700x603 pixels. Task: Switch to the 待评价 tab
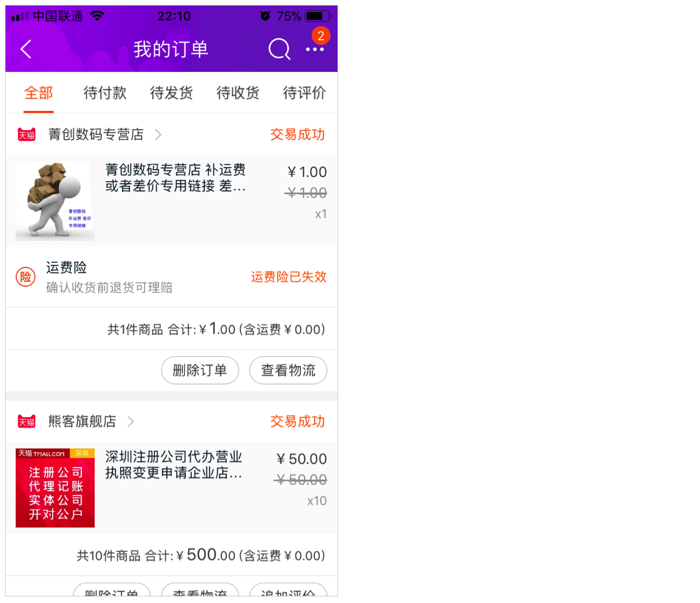pyautogui.click(x=304, y=93)
